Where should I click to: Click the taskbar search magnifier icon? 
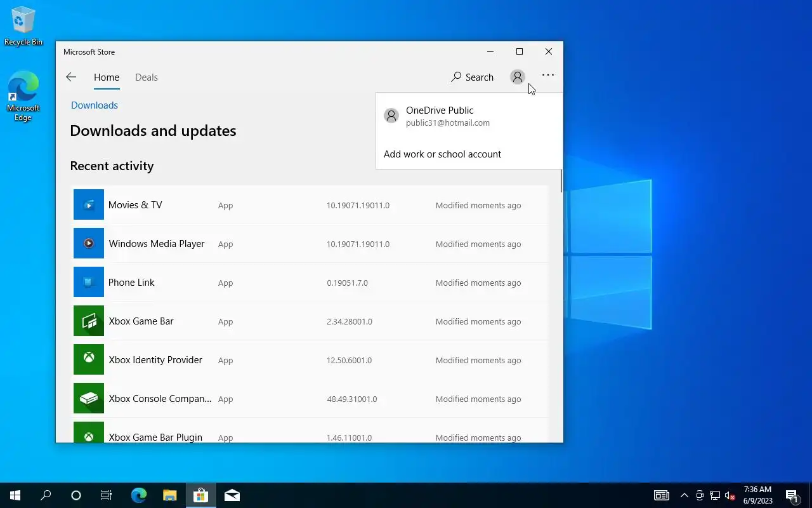click(46, 495)
